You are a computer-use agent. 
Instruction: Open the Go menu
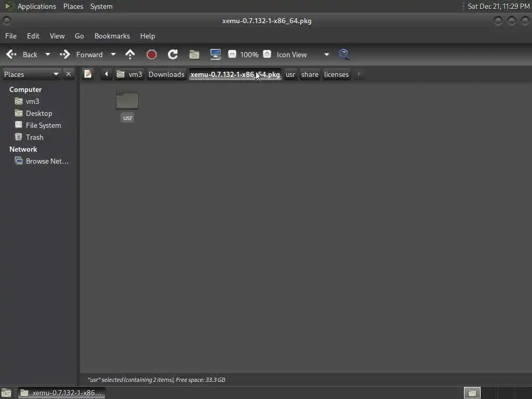pyautogui.click(x=79, y=36)
